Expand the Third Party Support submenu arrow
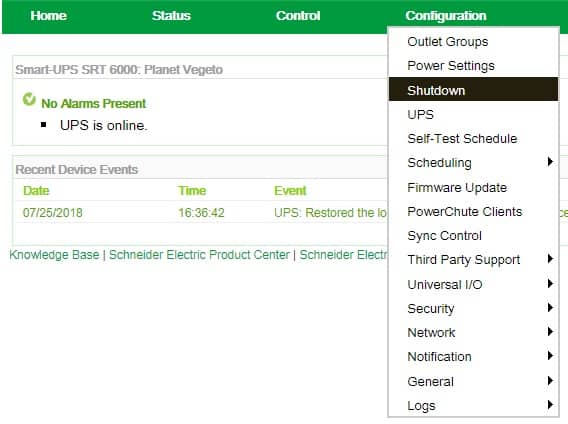Image resolution: width=568 pixels, height=424 pixels. pyautogui.click(x=550, y=259)
